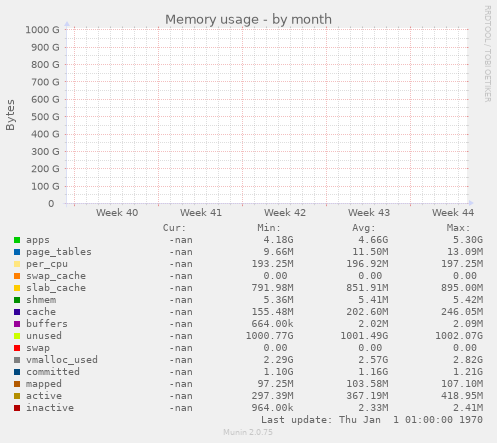Click the per_cpu legend color swatch

click(x=17, y=264)
